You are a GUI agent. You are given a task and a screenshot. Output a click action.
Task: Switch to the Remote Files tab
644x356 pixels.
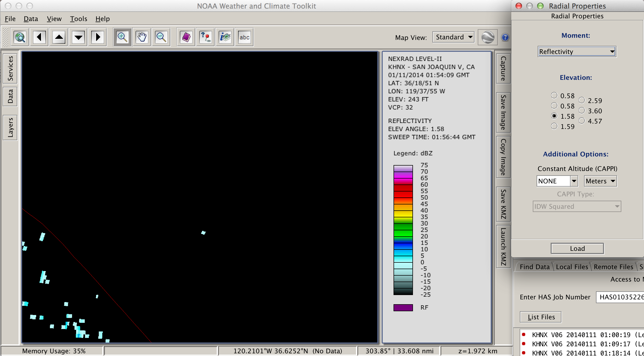[x=613, y=267]
